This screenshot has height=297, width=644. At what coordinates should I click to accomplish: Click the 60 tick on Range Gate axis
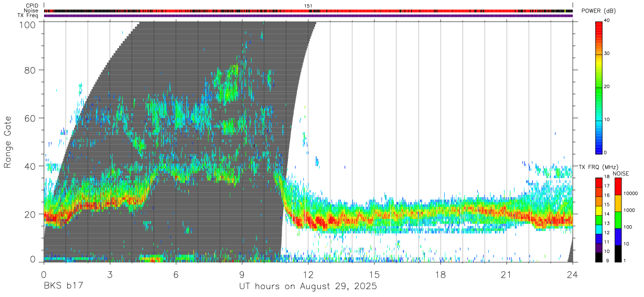30,118
